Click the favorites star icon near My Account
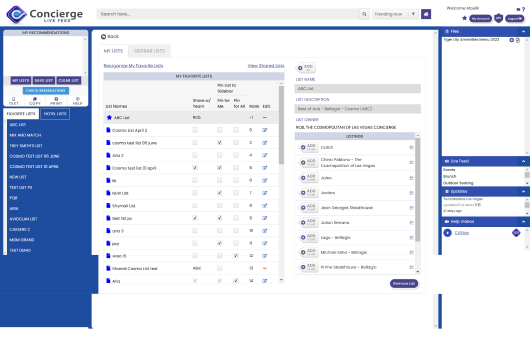530x360 pixels. coord(464,18)
